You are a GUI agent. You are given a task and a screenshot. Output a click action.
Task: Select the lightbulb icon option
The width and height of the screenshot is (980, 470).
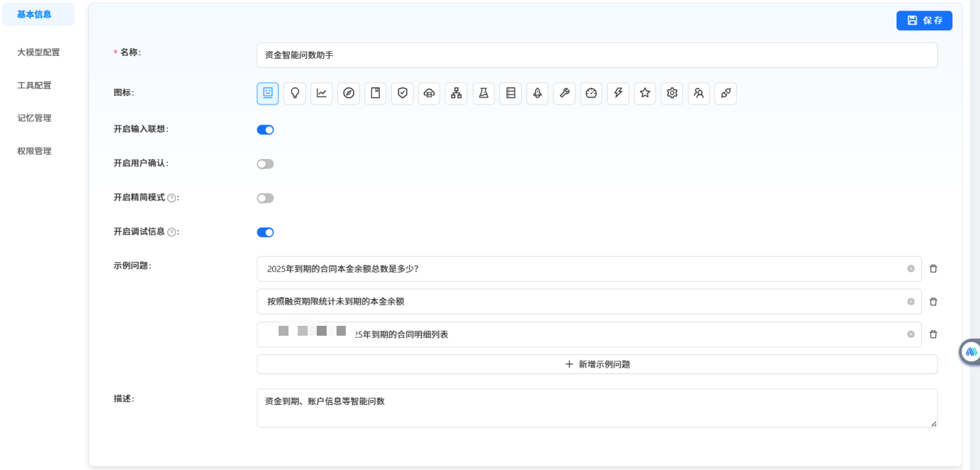295,93
